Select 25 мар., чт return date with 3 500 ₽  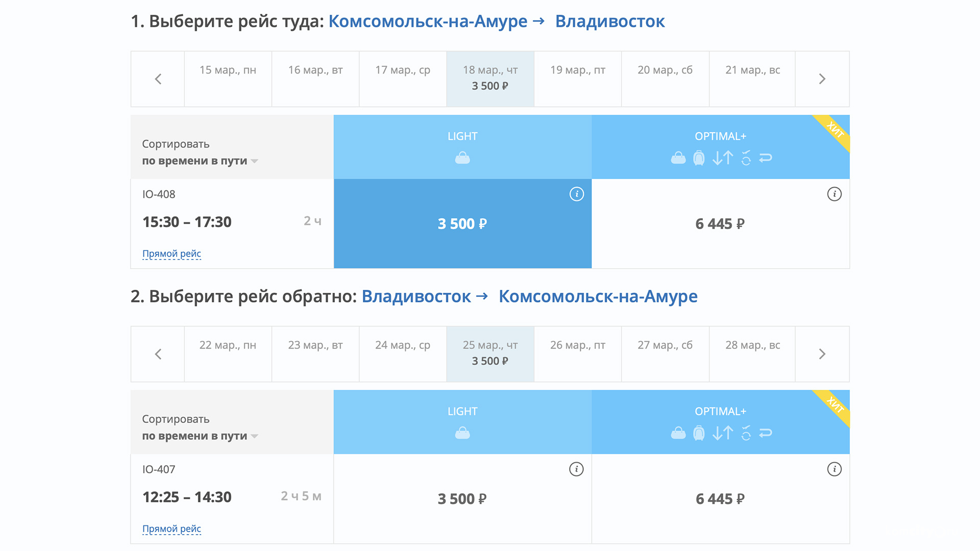tap(490, 354)
